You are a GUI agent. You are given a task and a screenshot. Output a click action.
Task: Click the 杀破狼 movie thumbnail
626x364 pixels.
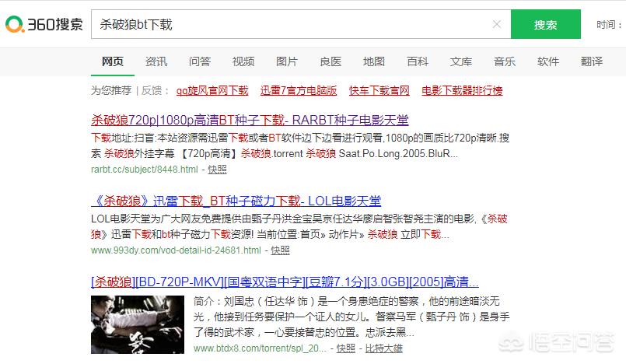[138, 324]
